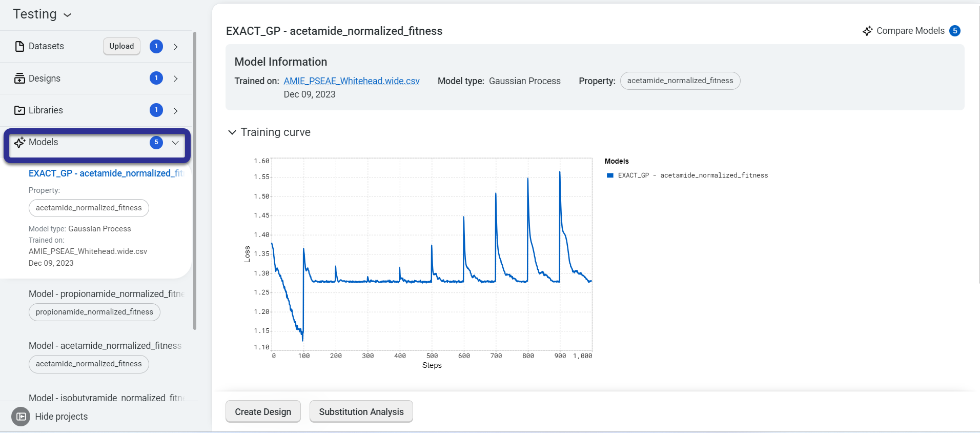
Task: Click the Create Design button
Action: click(x=263, y=411)
